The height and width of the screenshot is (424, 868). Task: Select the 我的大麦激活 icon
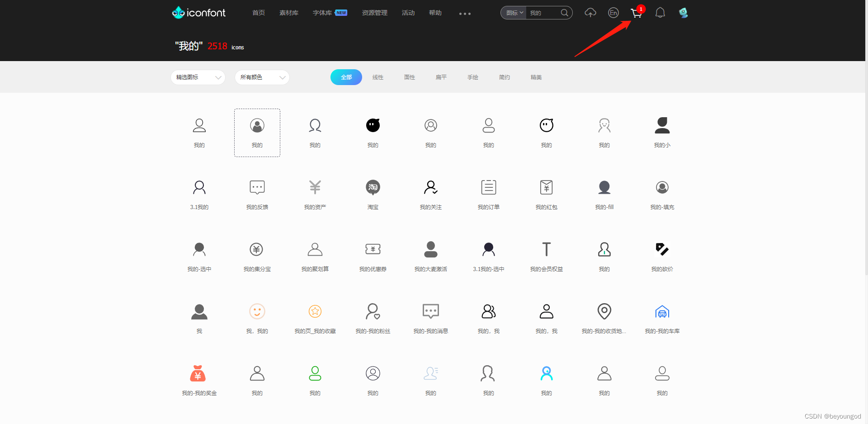coord(431,249)
